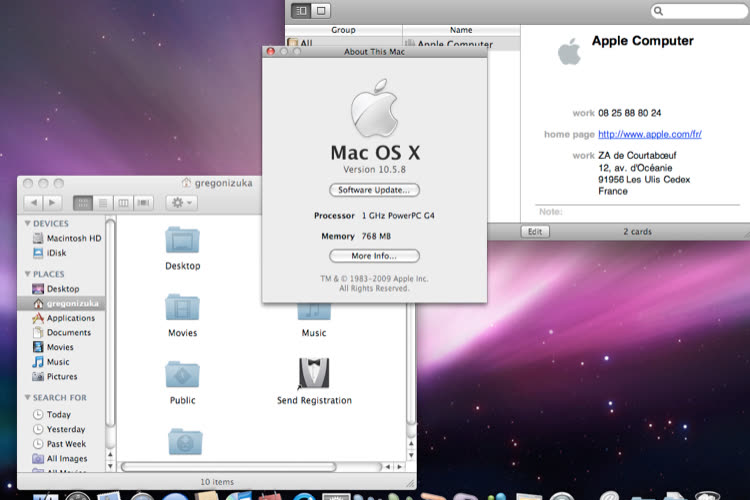Open Applications from the Places sidebar
Image resolution: width=750 pixels, height=500 pixels.
[x=70, y=318]
